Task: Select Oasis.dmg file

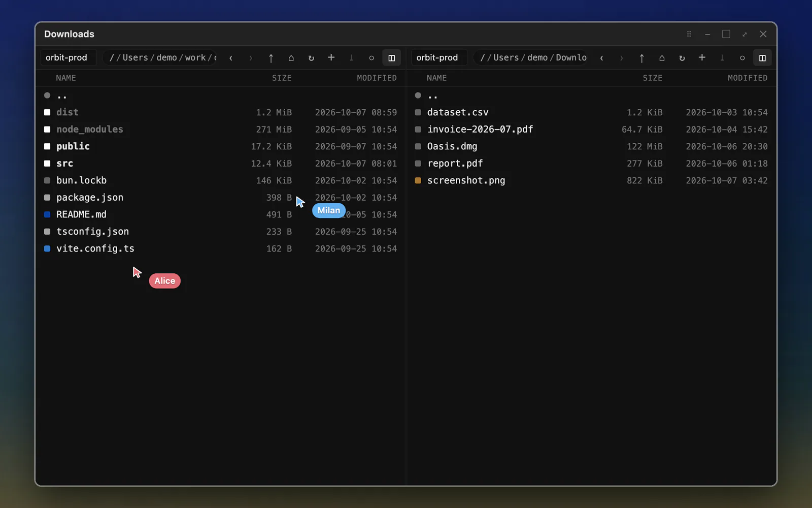Action: point(592,146)
